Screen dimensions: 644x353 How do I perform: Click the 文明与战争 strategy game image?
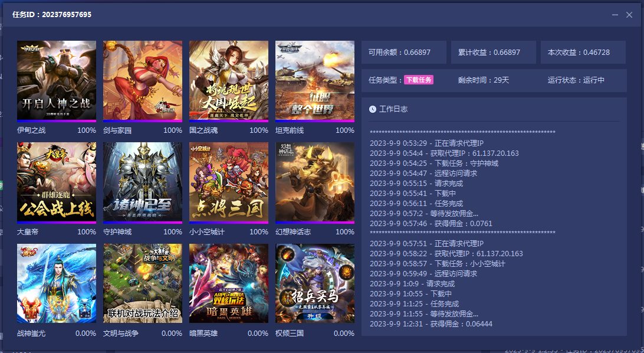tap(143, 283)
